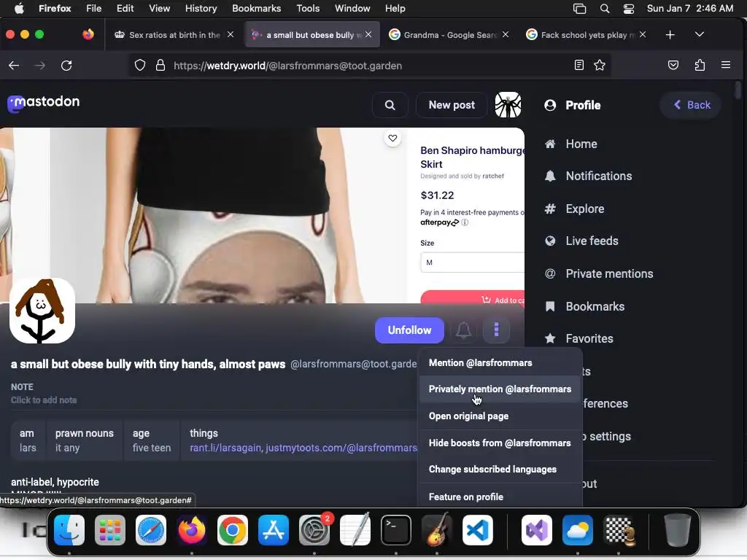Select Privately mention @larsfrommars
The width and height of the screenshot is (747, 560).
(500, 389)
